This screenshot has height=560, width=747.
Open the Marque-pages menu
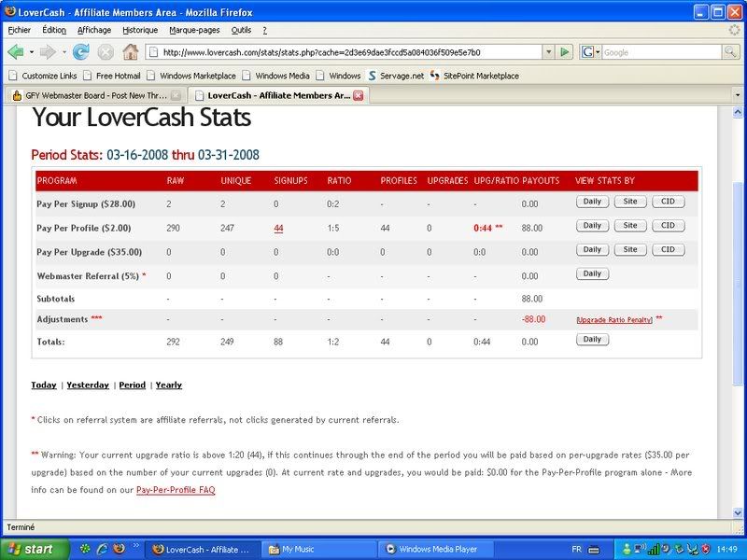click(x=194, y=30)
